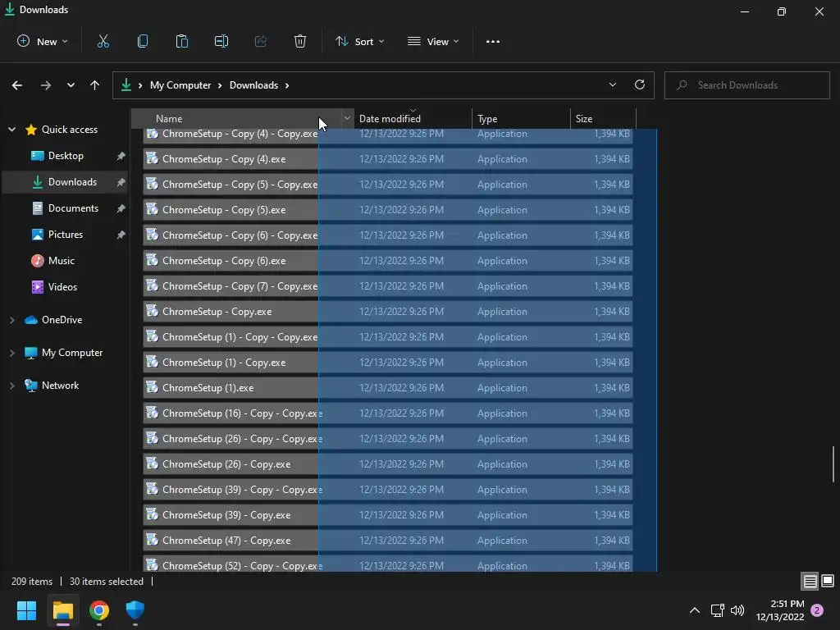Image resolution: width=840 pixels, height=630 pixels.
Task: Go forward with the right arrow
Action: 46,85
